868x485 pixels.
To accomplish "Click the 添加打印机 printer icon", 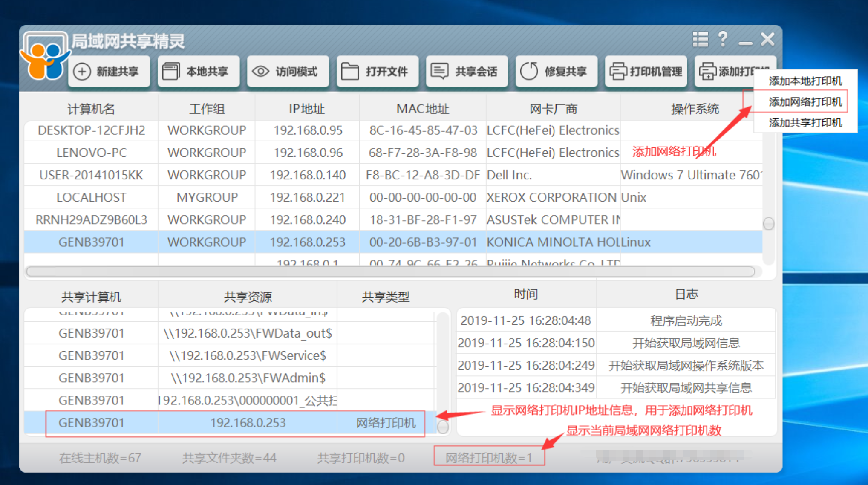I will pyautogui.click(x=707, y=72).
